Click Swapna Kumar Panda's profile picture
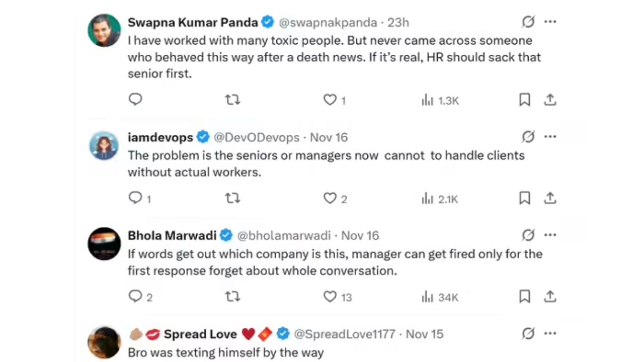The image size is (644, 362). point(105,30)
